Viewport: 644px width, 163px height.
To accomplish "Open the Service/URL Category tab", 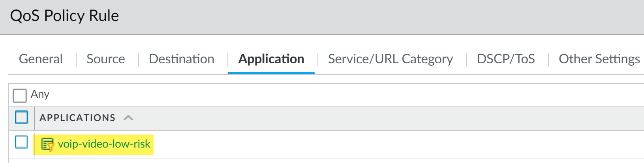I will tap(390, 59).
